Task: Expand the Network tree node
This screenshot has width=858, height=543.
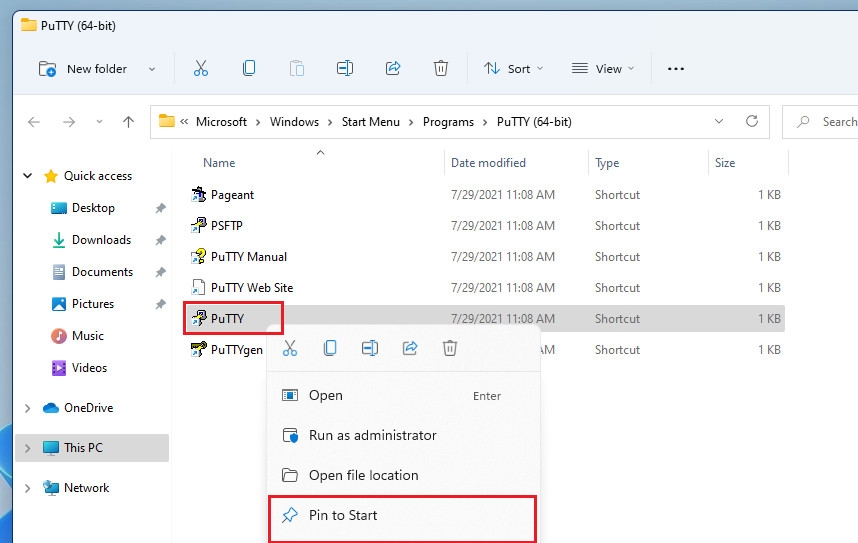Action: pos(27,488)
